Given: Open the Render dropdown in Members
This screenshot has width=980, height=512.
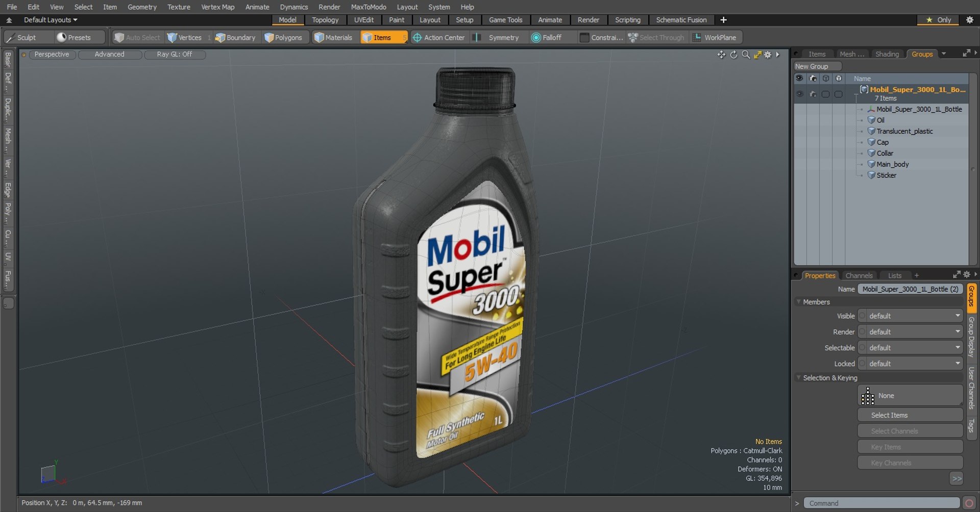Looking at the screenshot, I should (x=911, y=332).
